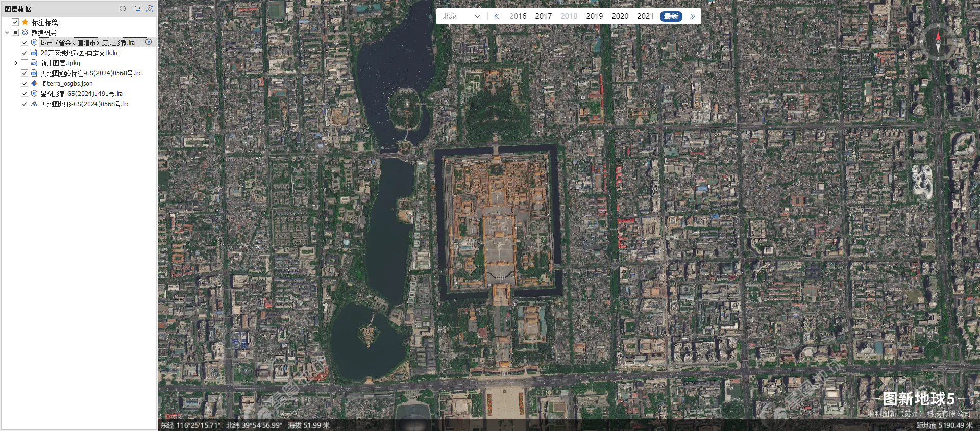
Task: Switch imagery to year 2019
Action: tap(594, 16)
